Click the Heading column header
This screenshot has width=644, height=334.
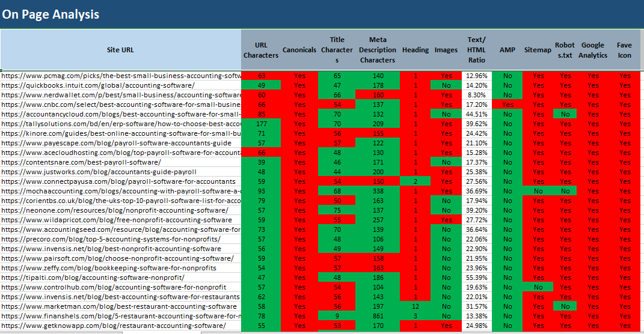tap(416, 50)
